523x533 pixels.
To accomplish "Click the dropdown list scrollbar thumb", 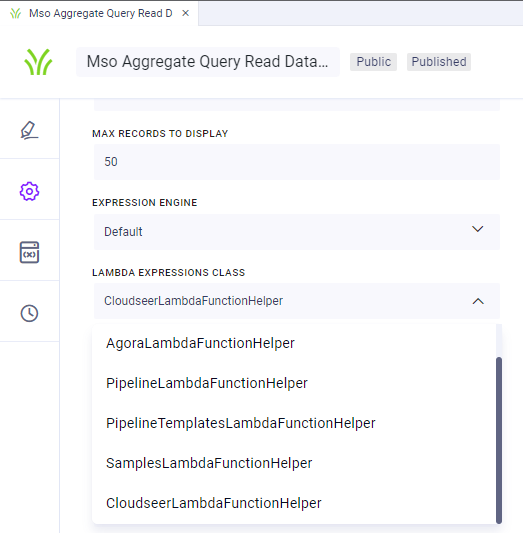I will [x=499, y=440].
